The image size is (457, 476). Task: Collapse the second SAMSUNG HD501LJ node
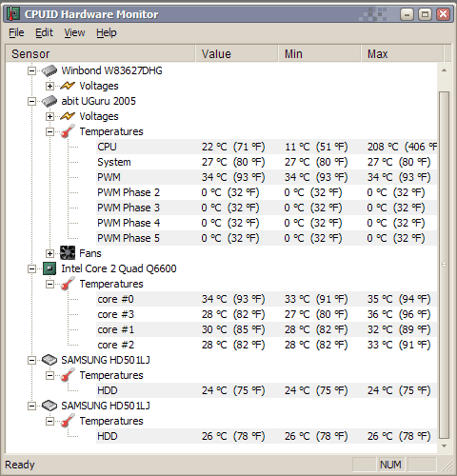[x=31, y=406]
